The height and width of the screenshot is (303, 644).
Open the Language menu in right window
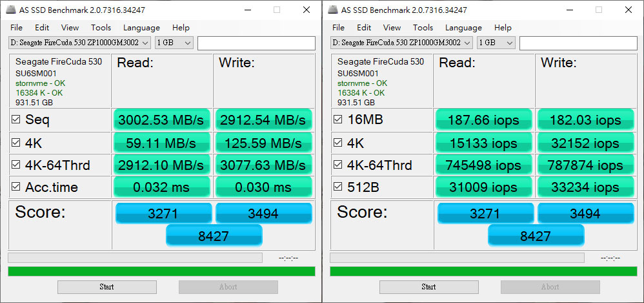[x=463, y=28]
